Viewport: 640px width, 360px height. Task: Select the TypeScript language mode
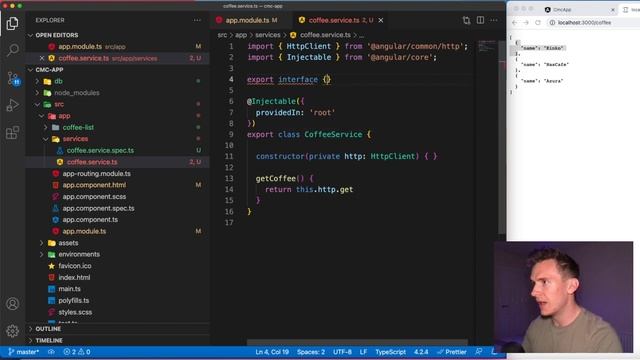[390, 352]
